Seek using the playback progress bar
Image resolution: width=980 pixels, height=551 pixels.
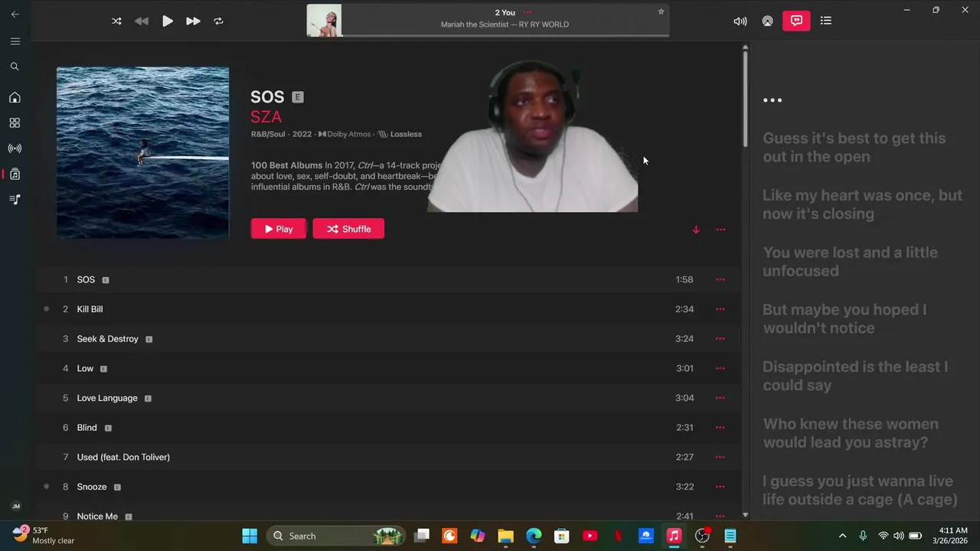tap(505, 35)
